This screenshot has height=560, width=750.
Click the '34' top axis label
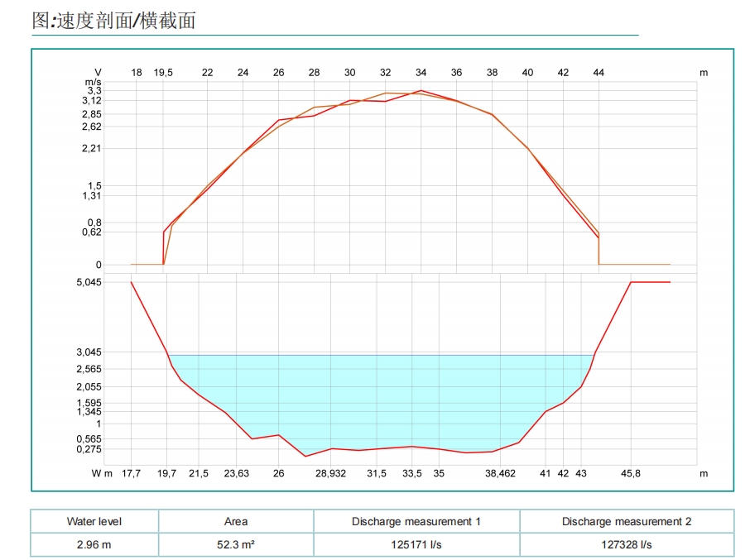421,73
